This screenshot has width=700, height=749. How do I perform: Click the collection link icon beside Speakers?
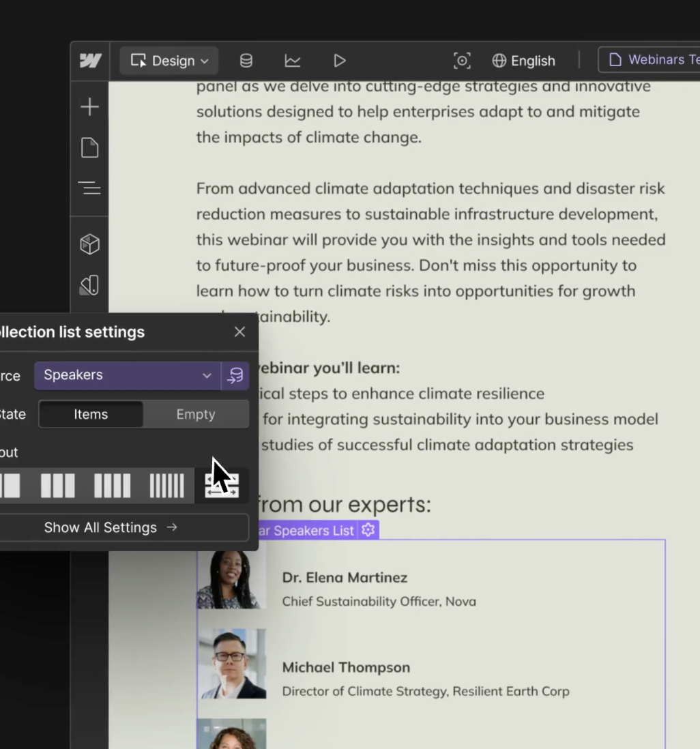235,375
